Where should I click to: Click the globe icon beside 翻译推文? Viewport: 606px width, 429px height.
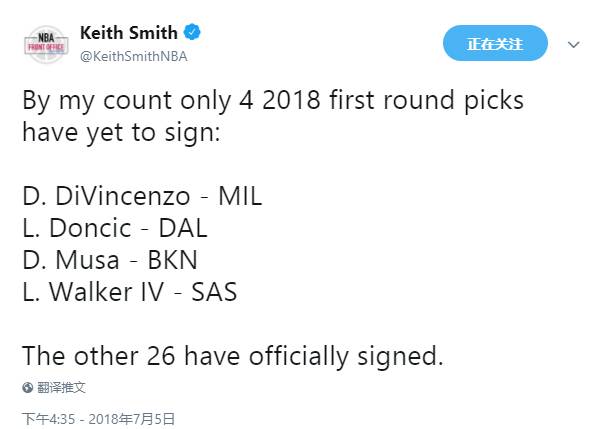27,387
